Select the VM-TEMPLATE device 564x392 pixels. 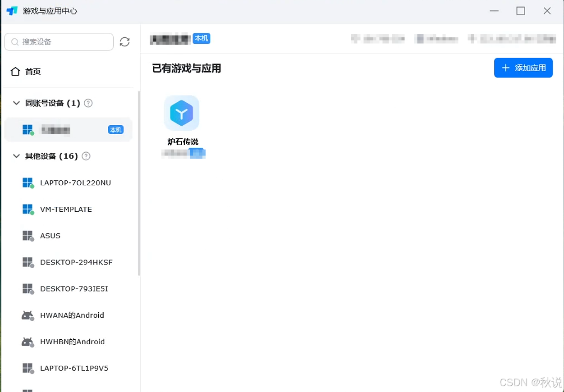pyautogui.click(x=65, y=209)
